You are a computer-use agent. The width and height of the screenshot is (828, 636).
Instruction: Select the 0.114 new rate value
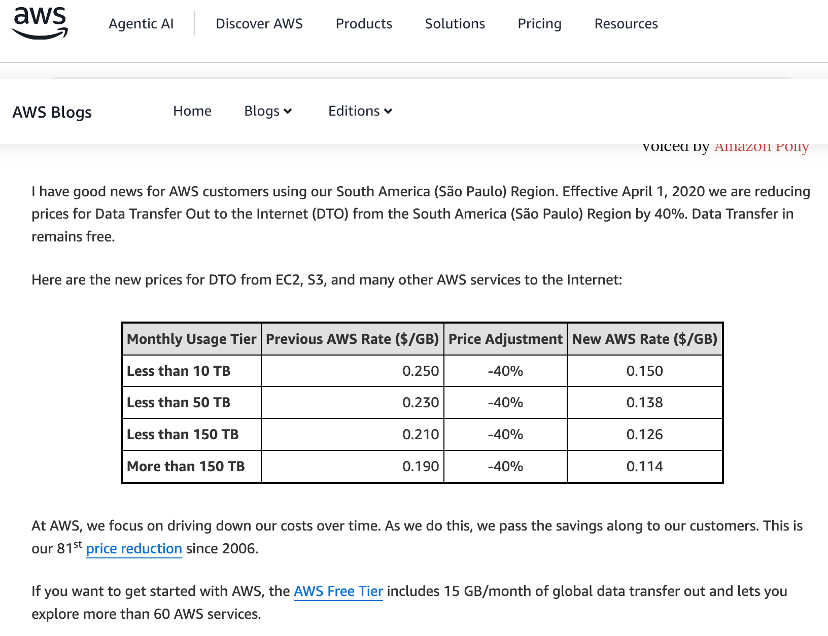click(x=645, y=466)
